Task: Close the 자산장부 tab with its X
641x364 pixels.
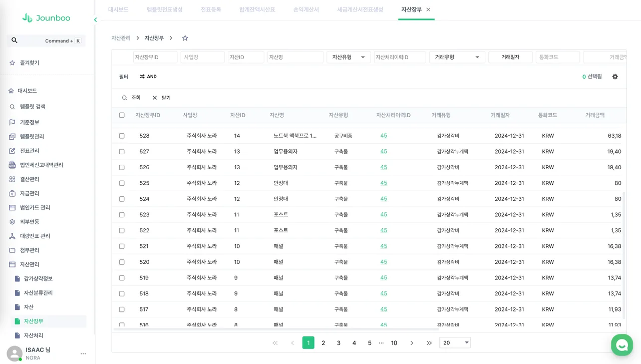Action: point(428,10)
